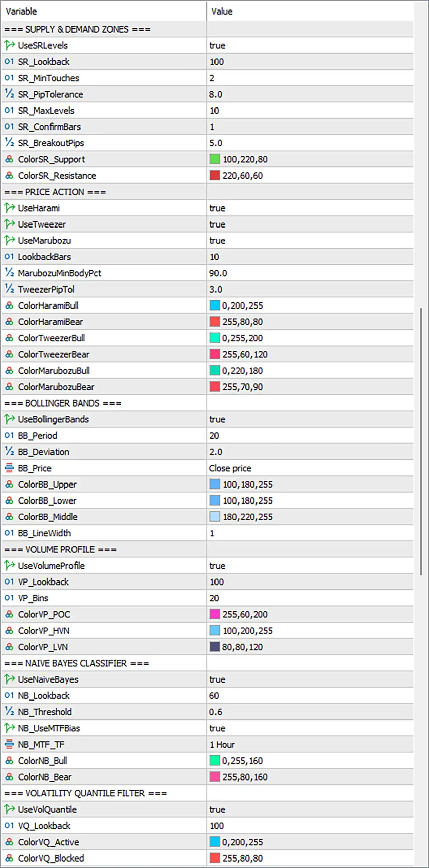This screenshot has height=868, width=429.
Task: Click the fraction icon beside MarubozuMinBodyPct
Action: tap(9, 273)
